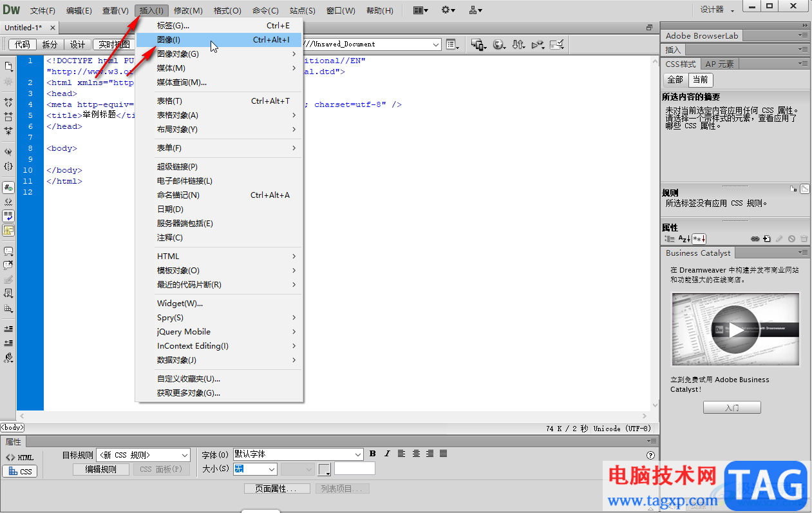This screenshot has width=812, height=513.
Task: Play the Business Catalyst video thumbnail
Action: click(735, 330)
